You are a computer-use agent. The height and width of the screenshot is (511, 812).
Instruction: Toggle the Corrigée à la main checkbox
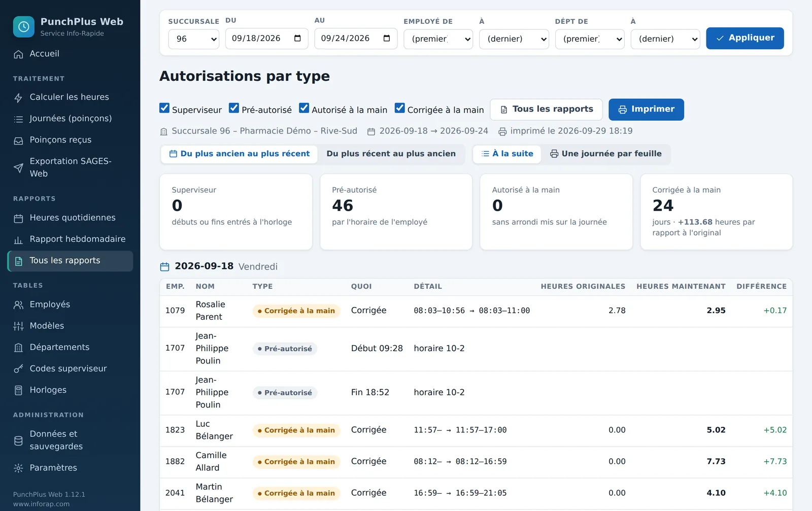[400, 108]
